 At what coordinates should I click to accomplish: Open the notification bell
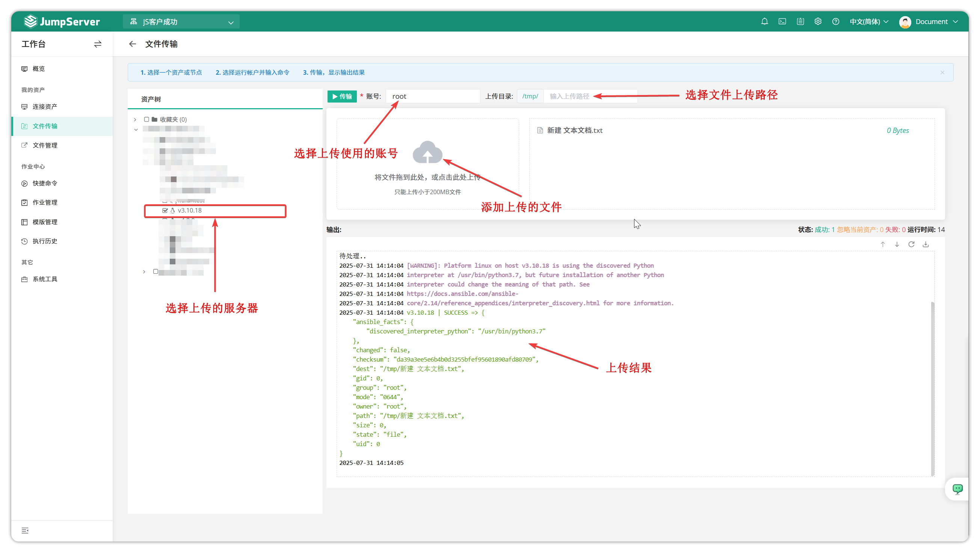tap(764, 22)
